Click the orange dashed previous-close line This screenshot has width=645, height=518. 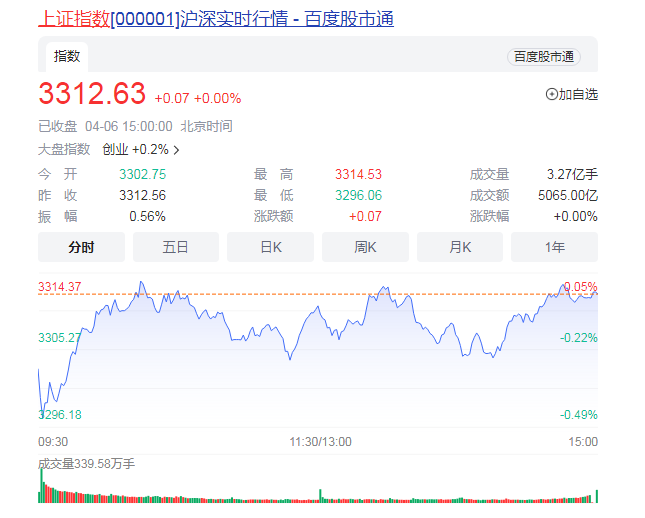pyautogui.click(x=250, y=293)
